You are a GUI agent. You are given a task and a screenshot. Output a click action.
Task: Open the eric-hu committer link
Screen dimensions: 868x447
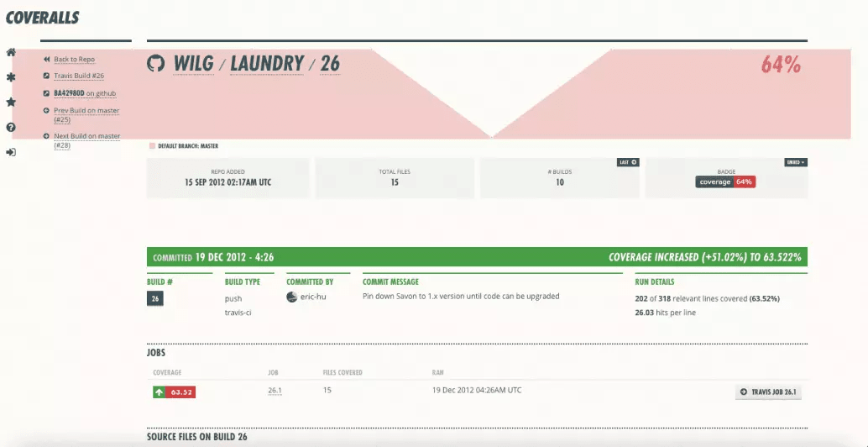(x=313, y=297)
